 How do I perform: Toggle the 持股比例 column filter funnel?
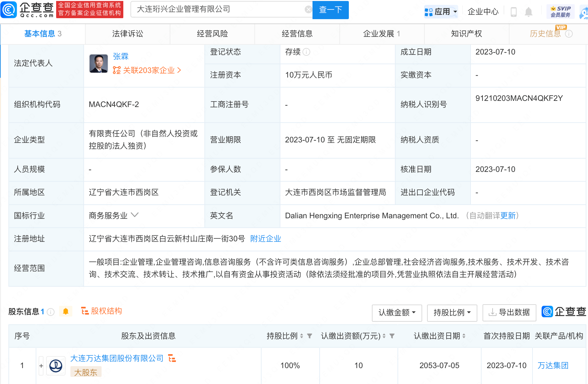[310, 336]
